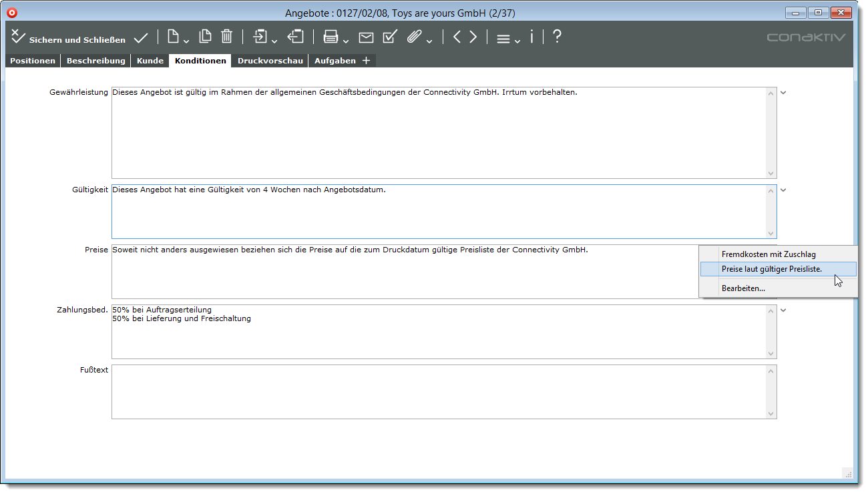
Task: Expand the Gültigkeit text template chevron
Action: [x=784, y=190]
